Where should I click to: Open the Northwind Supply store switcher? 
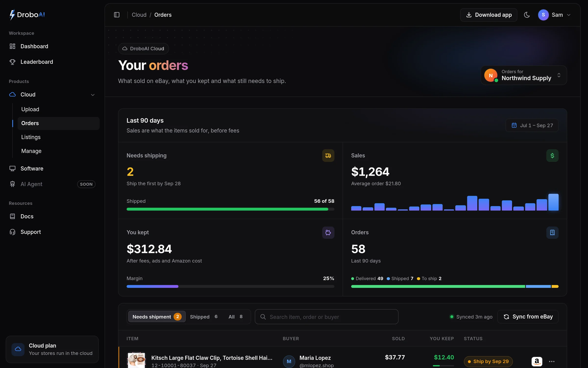point(524,75)
